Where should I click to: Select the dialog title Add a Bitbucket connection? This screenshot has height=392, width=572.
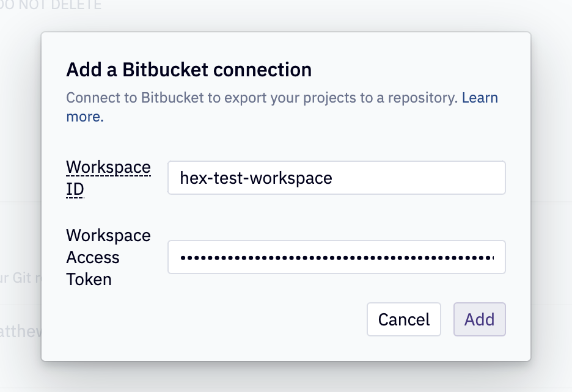tap(188, 70)
